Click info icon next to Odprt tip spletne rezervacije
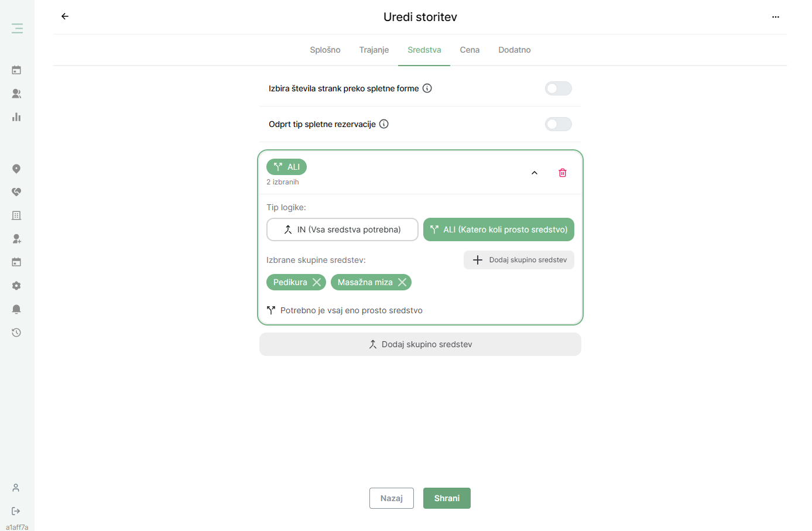Viewport: 812px width, 531px height. [384, 124]
